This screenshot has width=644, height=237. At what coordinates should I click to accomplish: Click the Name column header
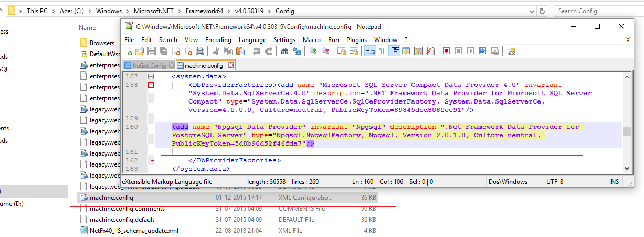click(88, 27)
